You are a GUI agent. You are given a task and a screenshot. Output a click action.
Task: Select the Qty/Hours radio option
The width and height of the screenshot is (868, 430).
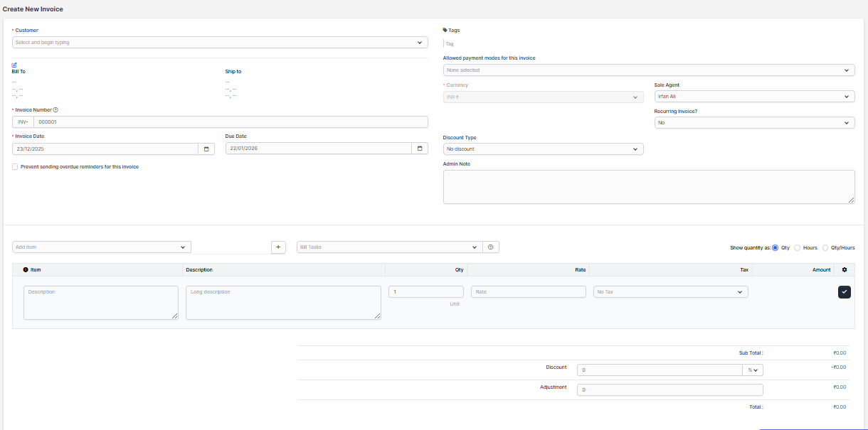click(825, 248)
